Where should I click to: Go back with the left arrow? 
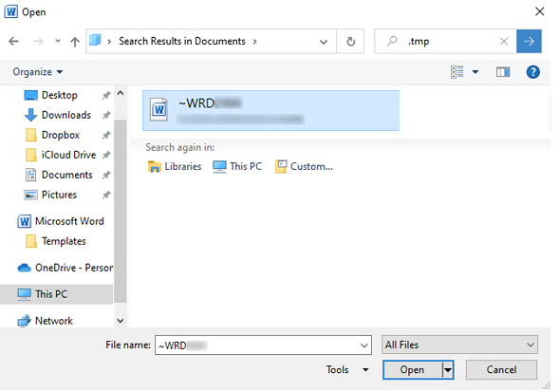tap(13, 42)
